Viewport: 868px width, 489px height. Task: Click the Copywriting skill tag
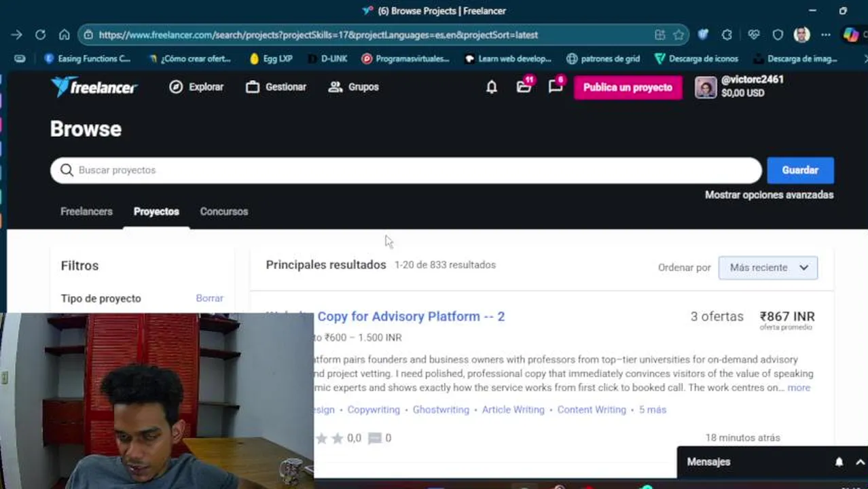[x=374, y=410]
